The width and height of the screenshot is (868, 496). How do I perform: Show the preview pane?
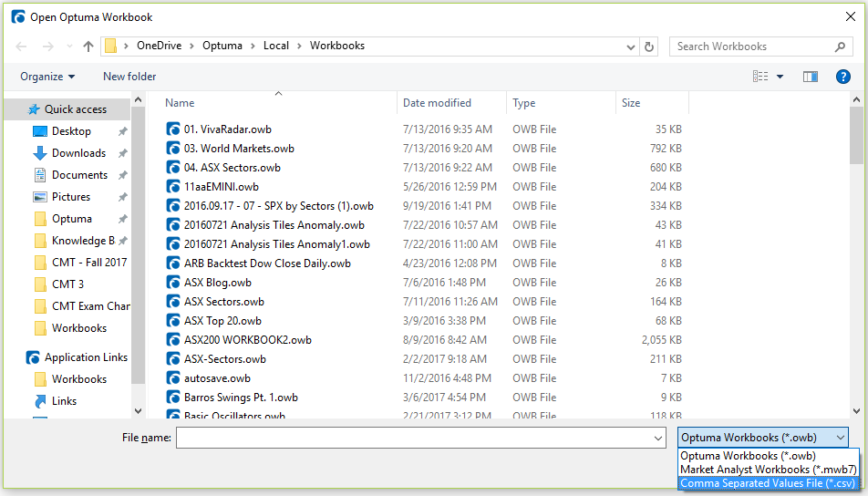[x=811, y=77]
